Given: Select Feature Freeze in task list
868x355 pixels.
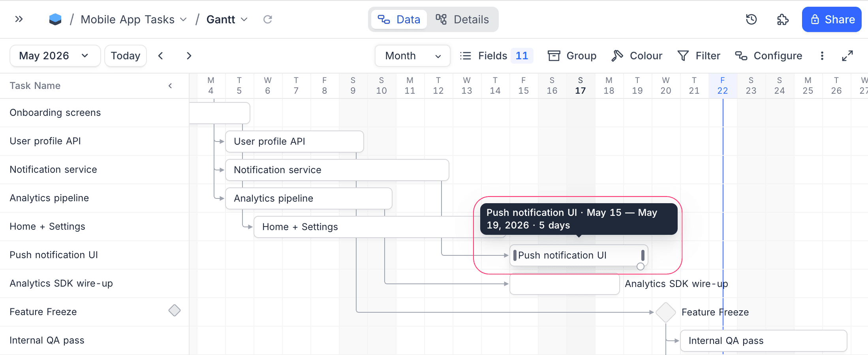Looking at the screenshot, I should pos(43,312).
